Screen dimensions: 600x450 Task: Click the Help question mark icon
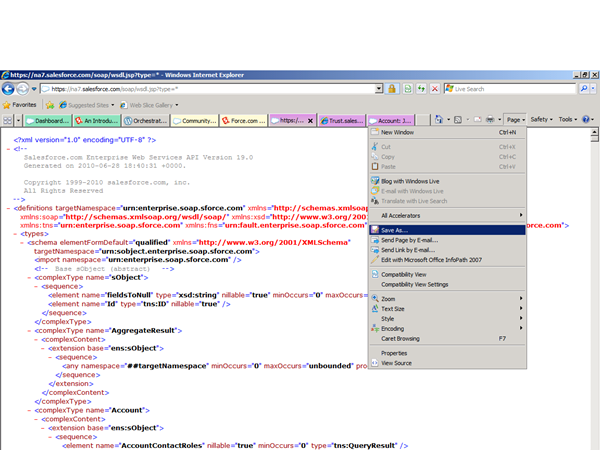585,119
